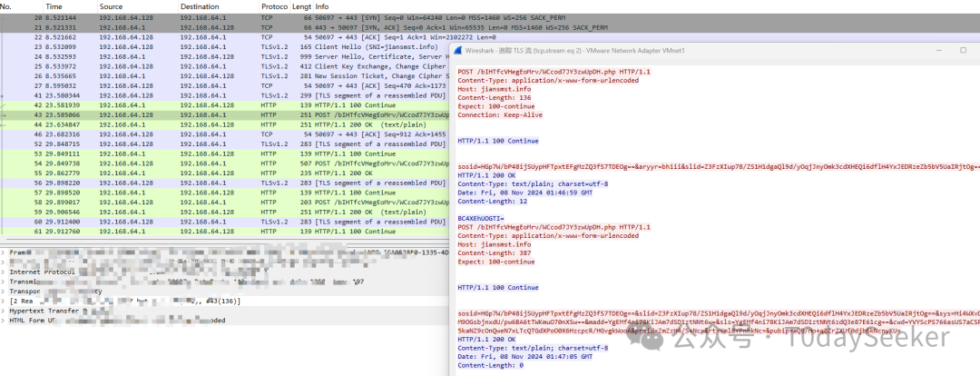This screenshot has width=980, height=376.
Task: Expand the Transmission Control Protocol details row
Action: [3, 282]
